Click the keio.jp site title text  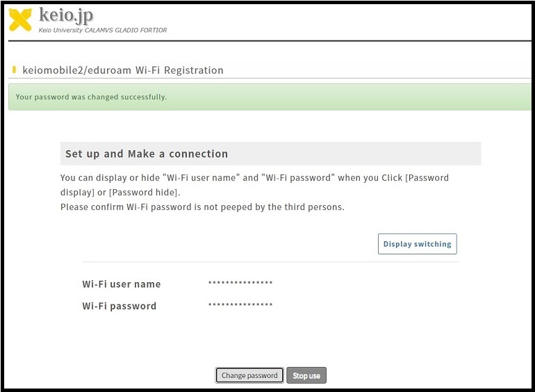(x=65, y=15)
